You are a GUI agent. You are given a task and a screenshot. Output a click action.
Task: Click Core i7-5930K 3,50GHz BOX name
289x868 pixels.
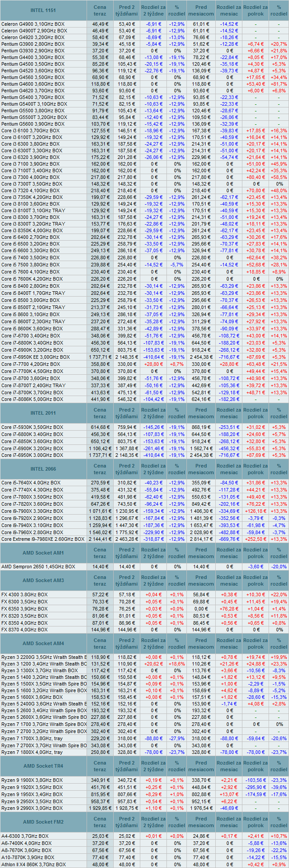[x=32, y=427]
